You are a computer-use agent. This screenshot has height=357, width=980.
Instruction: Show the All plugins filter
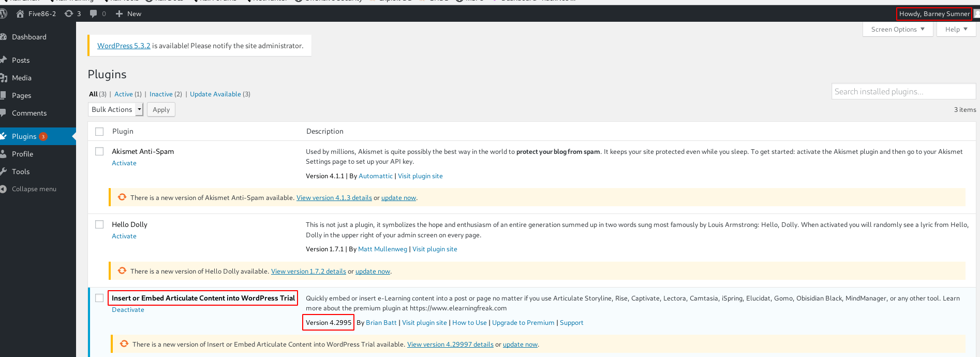point(93,94)
